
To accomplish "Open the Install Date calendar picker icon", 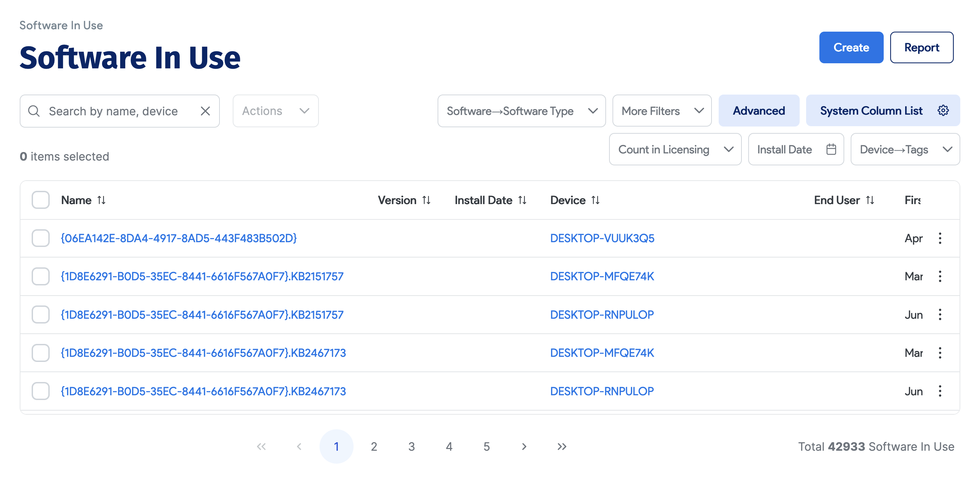I will [x=831, y=149].
